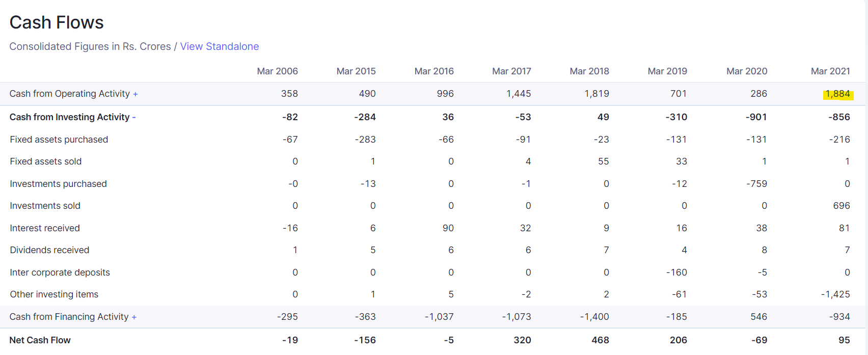The image size is (868, 355).
Task: Select the Mar 2021 column header
Action: pyautogui.click(x=830, y=71)
